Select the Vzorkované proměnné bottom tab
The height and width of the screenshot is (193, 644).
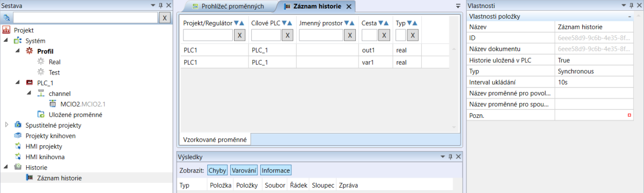pyautogui.click(x=215, y=139)
